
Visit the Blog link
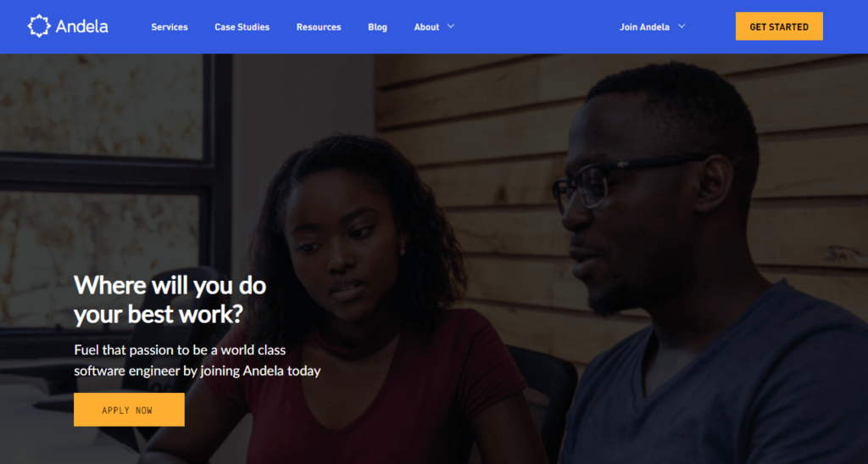[x=377, y=27]
